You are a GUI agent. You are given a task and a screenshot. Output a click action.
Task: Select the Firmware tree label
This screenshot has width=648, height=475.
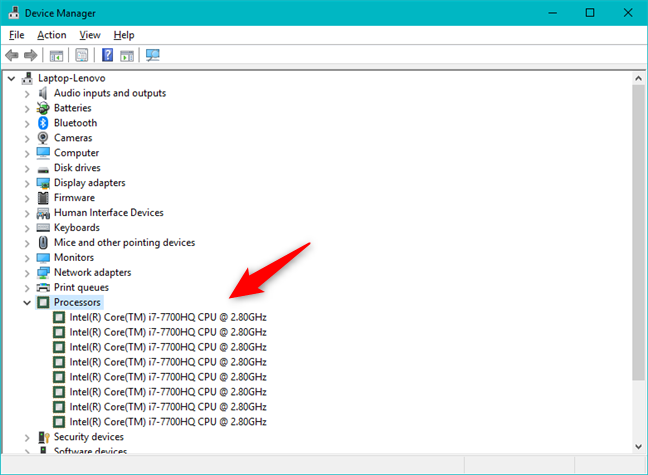tap(74, 198)
